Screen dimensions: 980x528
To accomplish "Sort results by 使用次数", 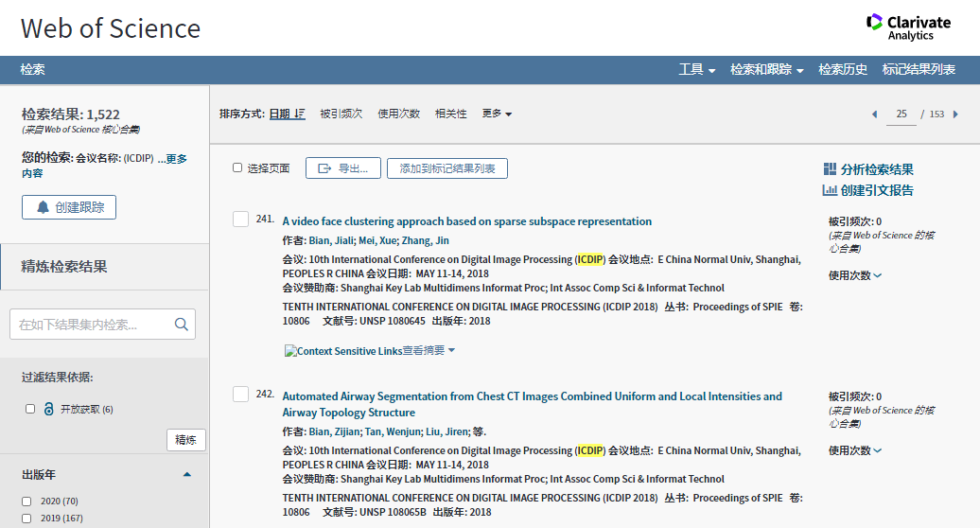I will click(399, 114).
